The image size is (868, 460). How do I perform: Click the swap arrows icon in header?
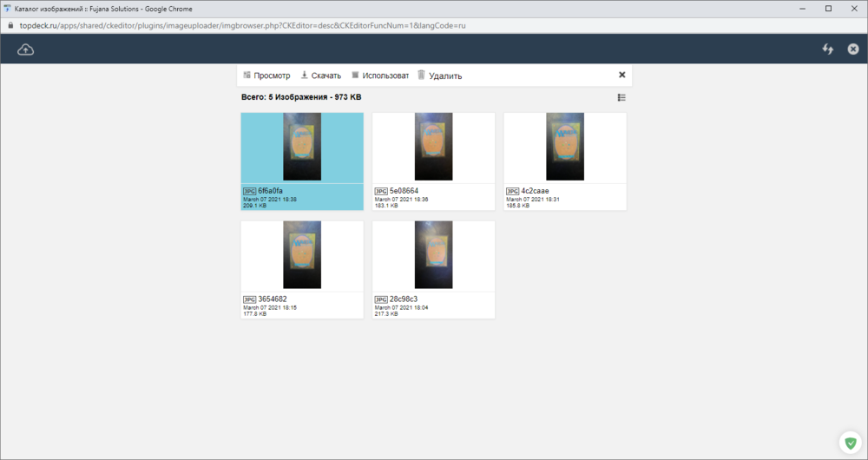[x=828, y=49]
